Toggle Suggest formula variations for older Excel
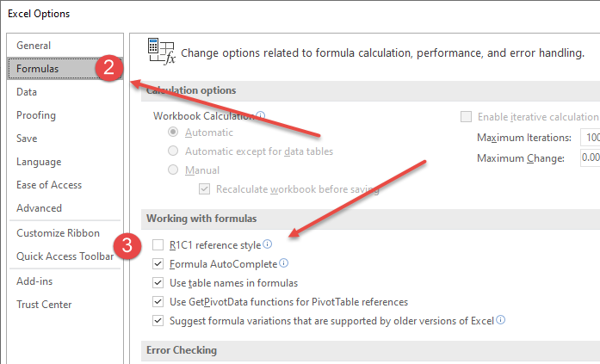 point(158,320)
